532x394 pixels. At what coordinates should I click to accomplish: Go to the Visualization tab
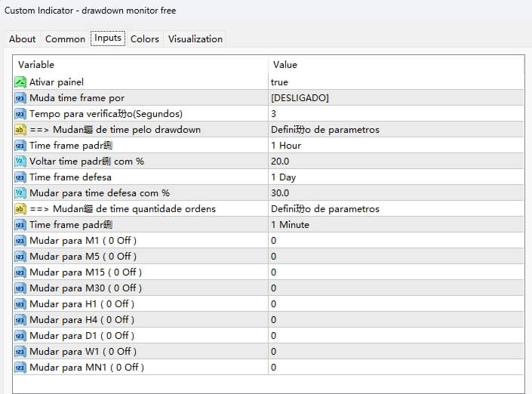coord(195,39)
